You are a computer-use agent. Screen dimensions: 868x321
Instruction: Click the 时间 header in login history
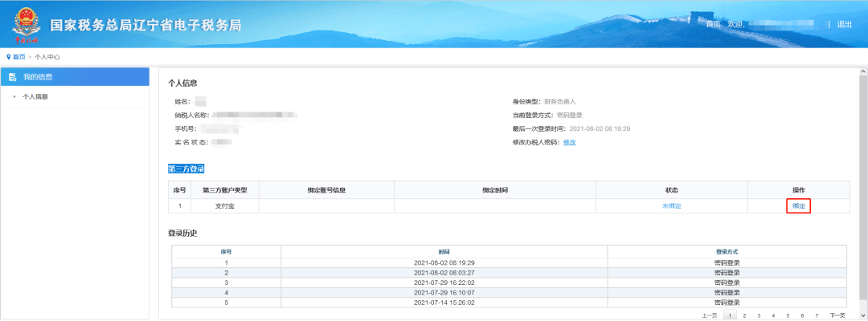444,251
